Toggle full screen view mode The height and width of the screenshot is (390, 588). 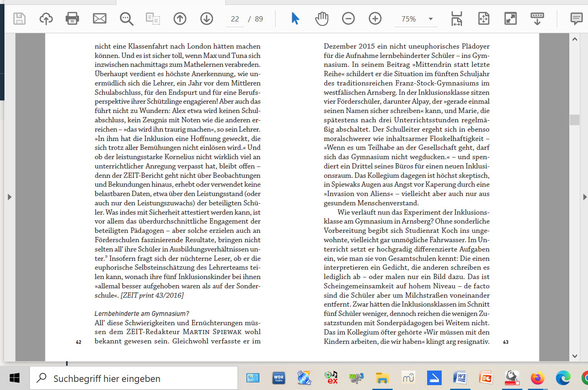[510, 19]
